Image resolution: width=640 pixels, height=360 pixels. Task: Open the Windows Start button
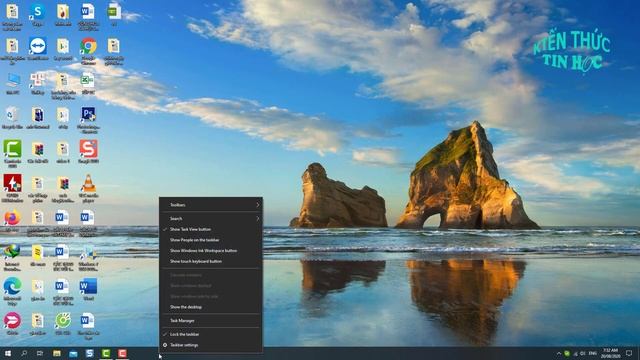(8, 353)
